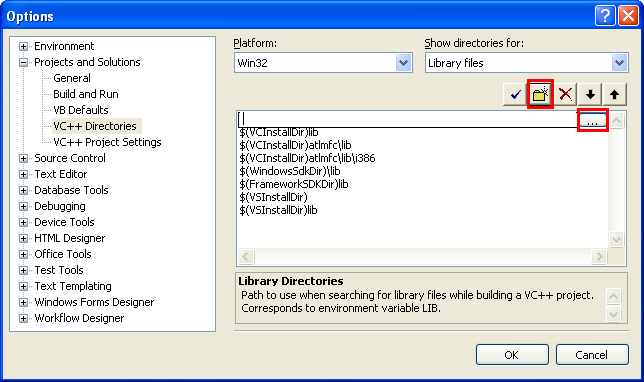644x382 pixels.
Task: Expand the Device Tools node
Action: click(x=23, y=223)
